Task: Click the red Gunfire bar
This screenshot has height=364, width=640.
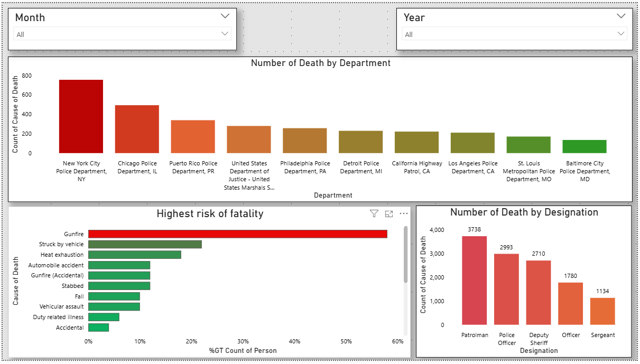Action: click(x=237, y=234)
